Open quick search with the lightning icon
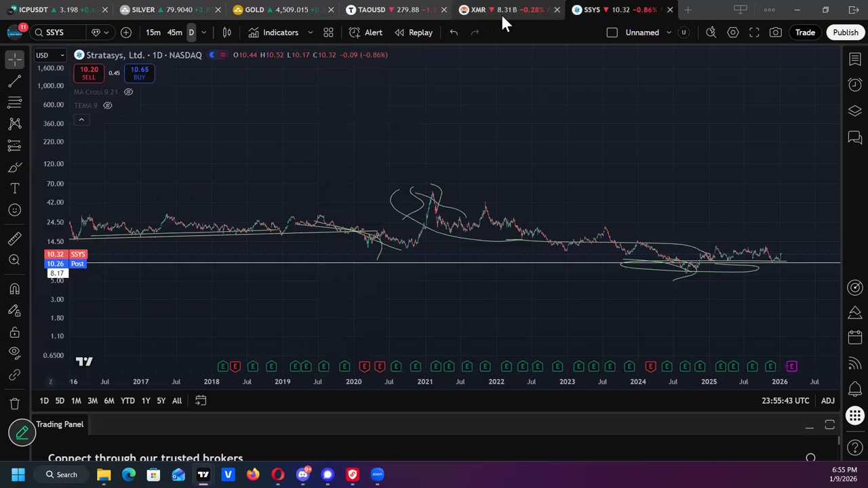This screenshot has width=868, height=488. (x=711, y=33)
